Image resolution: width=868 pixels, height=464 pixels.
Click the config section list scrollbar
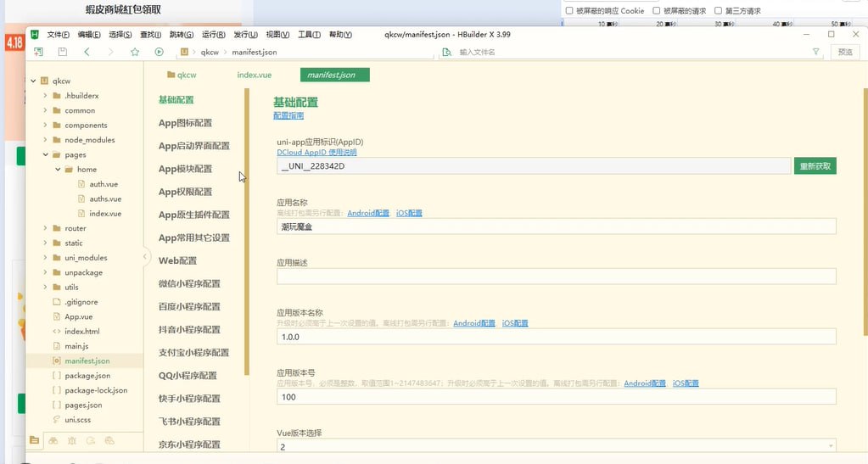click(247, 229)
